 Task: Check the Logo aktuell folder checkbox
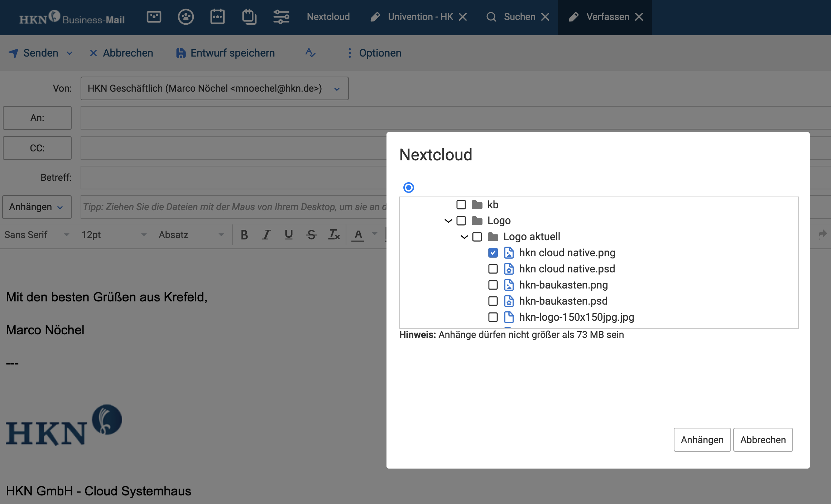(477, 237)
